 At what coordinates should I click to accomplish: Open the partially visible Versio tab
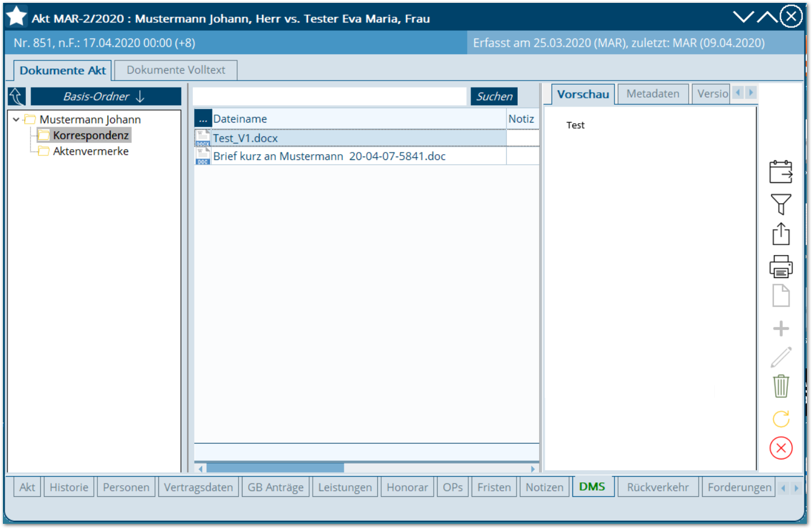coord(712,93)
